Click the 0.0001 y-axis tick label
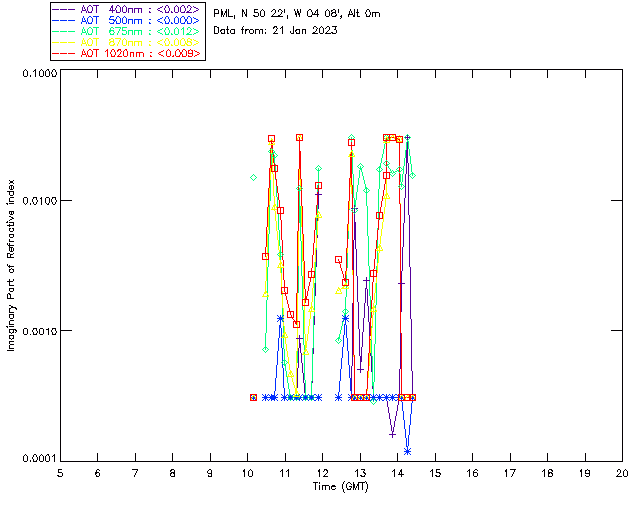640x512 pixels. tap(40, 459)
